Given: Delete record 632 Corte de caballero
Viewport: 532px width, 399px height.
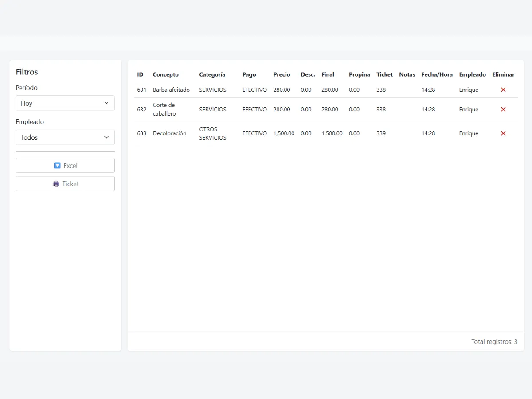Looking at the screenshot, I should (503, 110).
